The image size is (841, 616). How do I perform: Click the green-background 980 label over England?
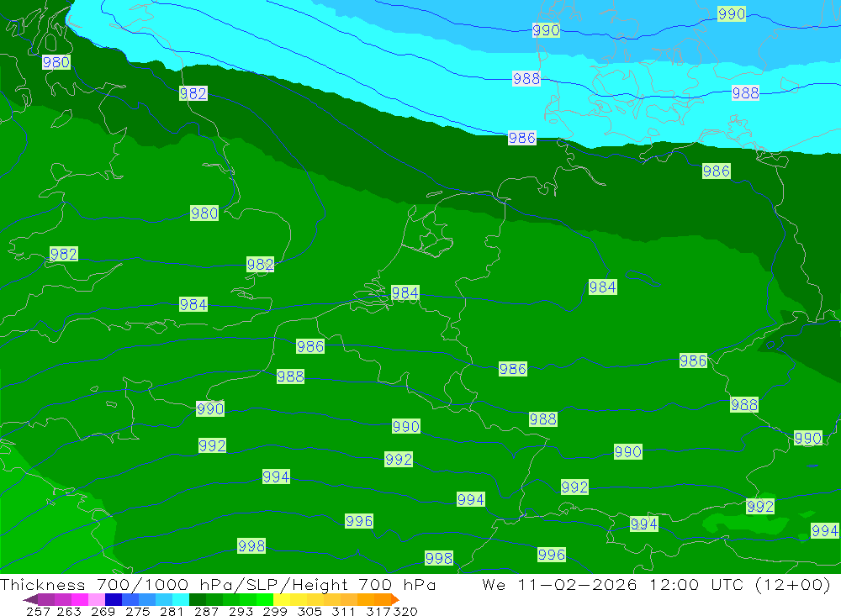point(204,213)
